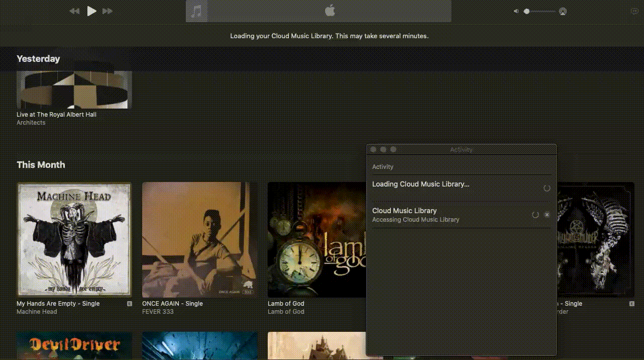Open the AirPlay output menu
Image resolution: width=644 pixels, height=360 pixels.
point(563,11)
